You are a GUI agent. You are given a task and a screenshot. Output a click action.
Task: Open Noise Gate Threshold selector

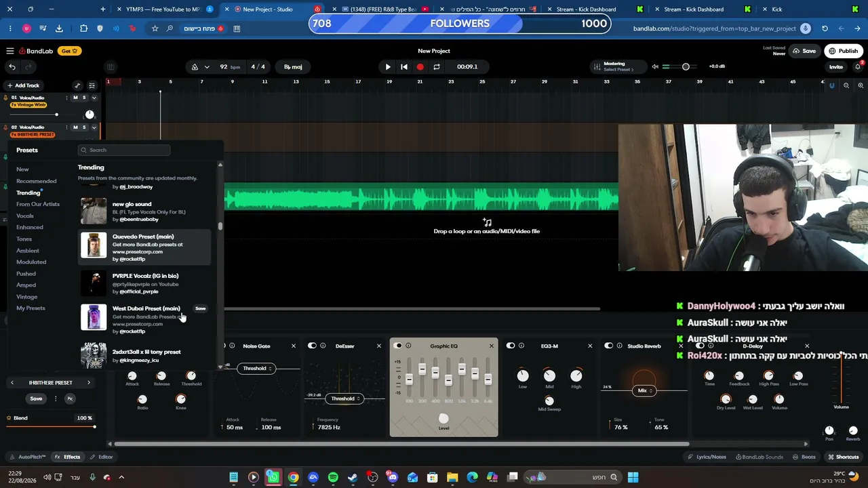[x=256, y=369]
